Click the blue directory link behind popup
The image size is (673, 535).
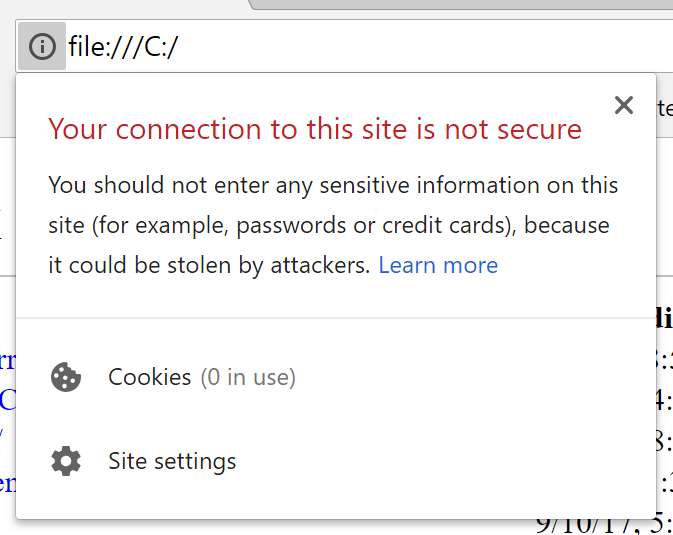coord(7,400)
